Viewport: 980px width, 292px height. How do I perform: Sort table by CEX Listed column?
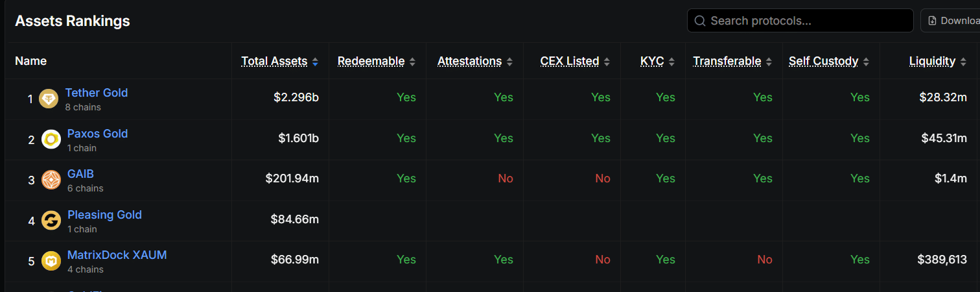(x=569, y=61)
